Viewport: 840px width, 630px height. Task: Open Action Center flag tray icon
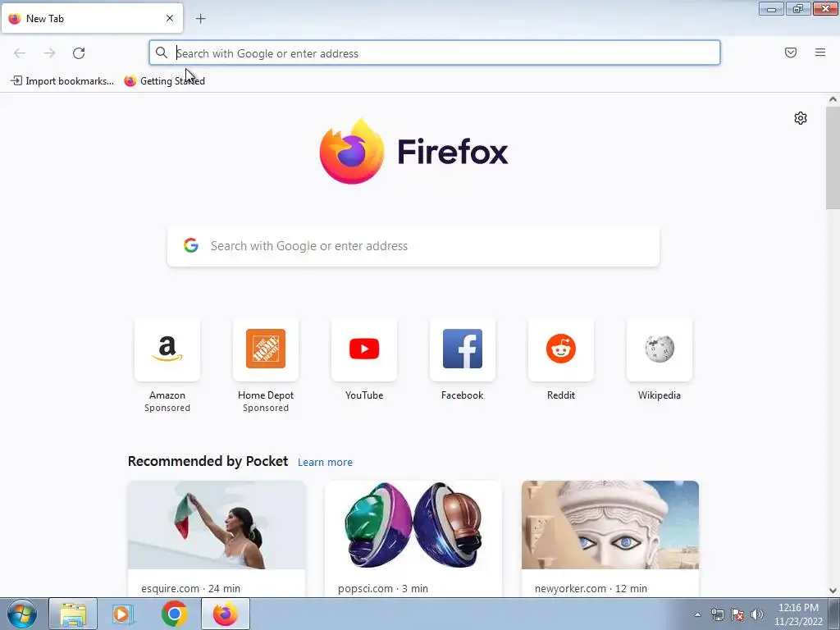(737, 614)
